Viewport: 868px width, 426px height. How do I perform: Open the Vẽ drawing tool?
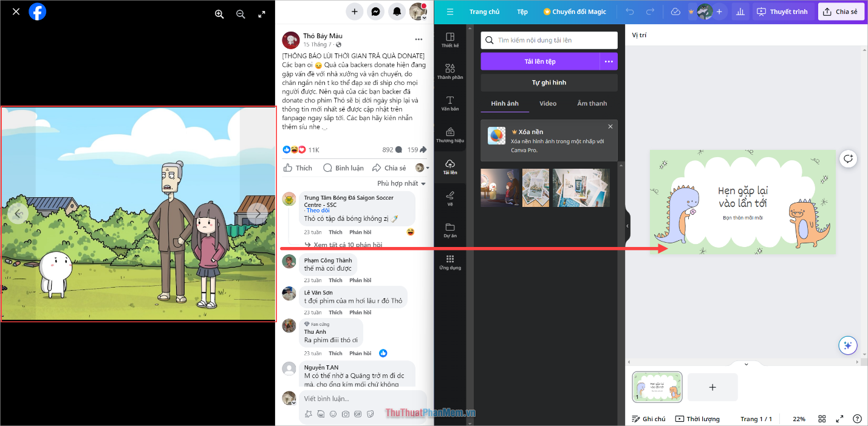449,198
